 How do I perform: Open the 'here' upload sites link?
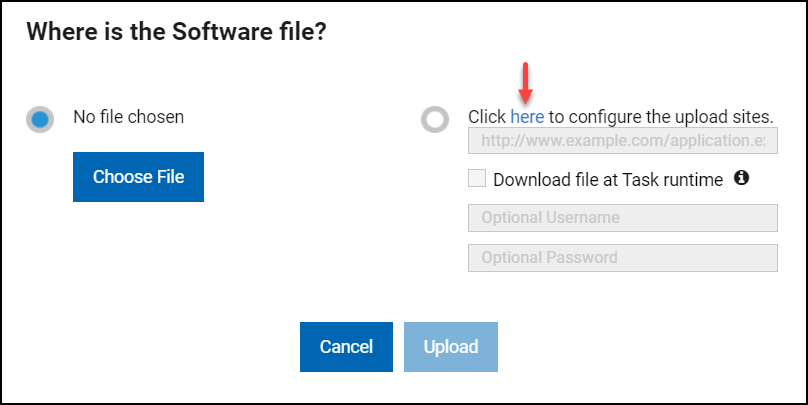click(527, 116)
